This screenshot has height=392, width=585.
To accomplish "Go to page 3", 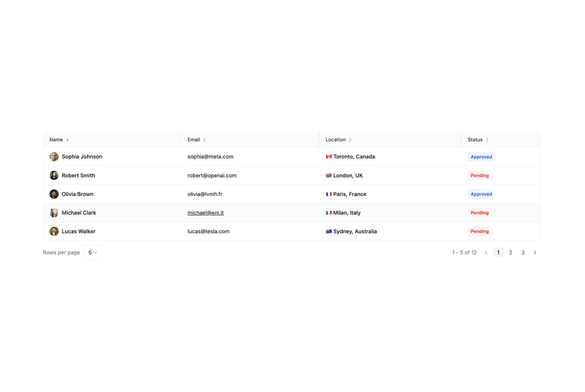I will [x=523, y=252].
